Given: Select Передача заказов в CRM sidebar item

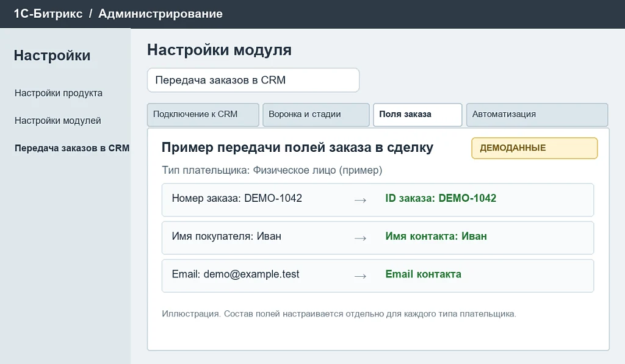Looking at the screenshot, I should tap(72, 148).
